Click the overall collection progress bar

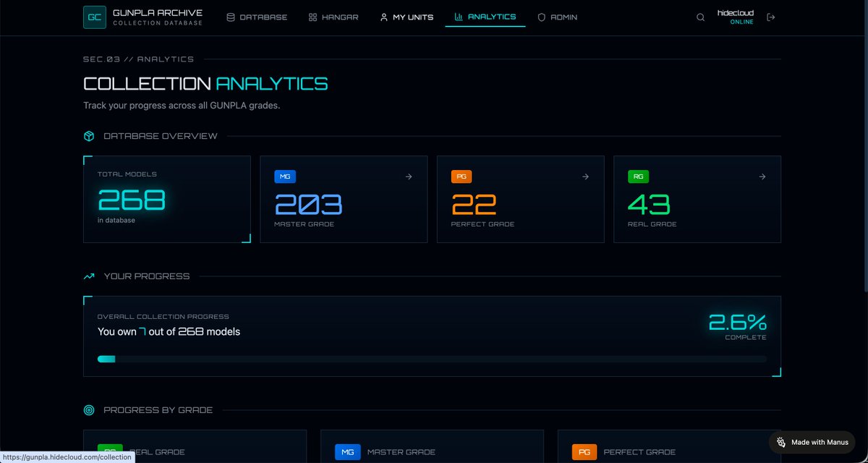[432, 359]
